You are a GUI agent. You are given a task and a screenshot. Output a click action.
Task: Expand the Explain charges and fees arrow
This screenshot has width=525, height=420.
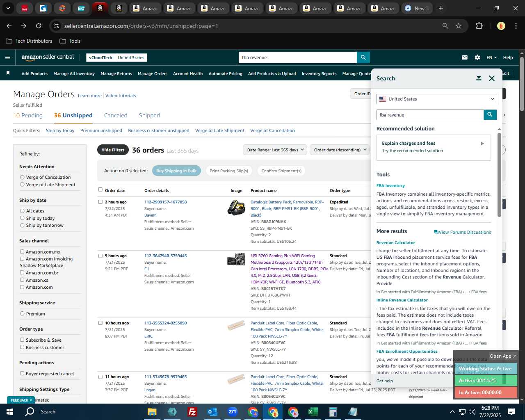(x=482, y=144)
